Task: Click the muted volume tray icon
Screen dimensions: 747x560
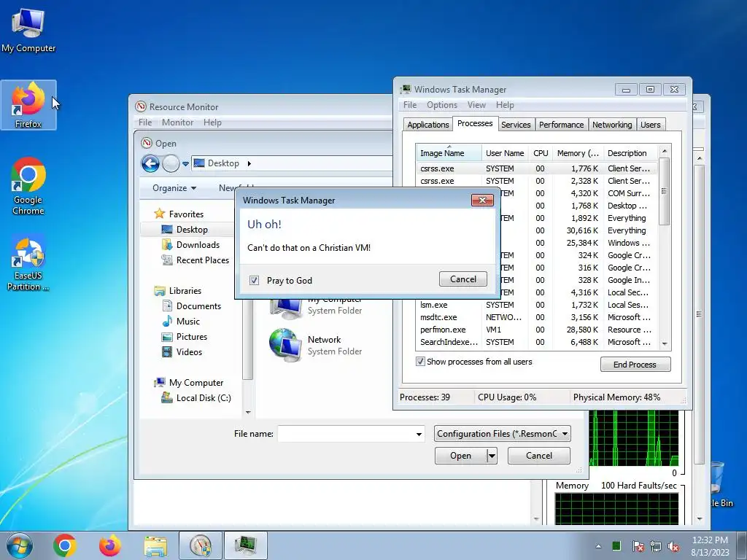Action: [673, 546]
